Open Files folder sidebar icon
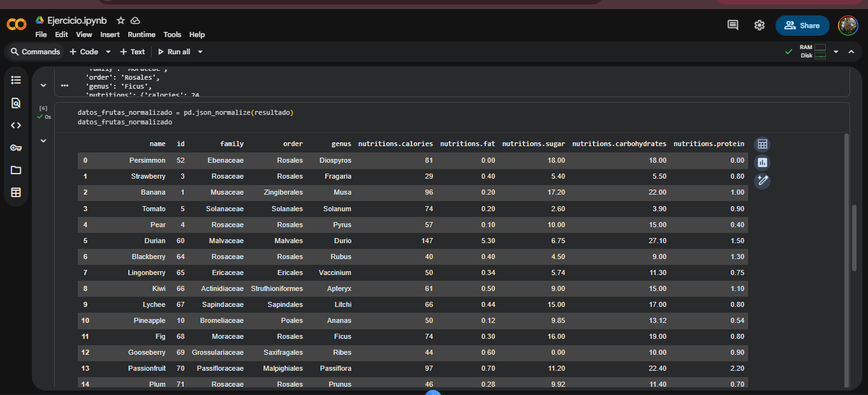 16,170
